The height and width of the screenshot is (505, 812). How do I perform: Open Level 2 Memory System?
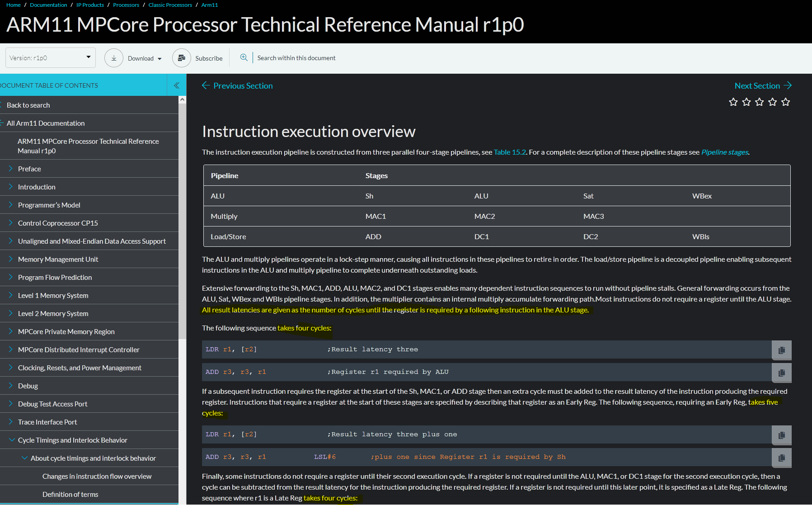pyautogui.click(x=53, y=313)
